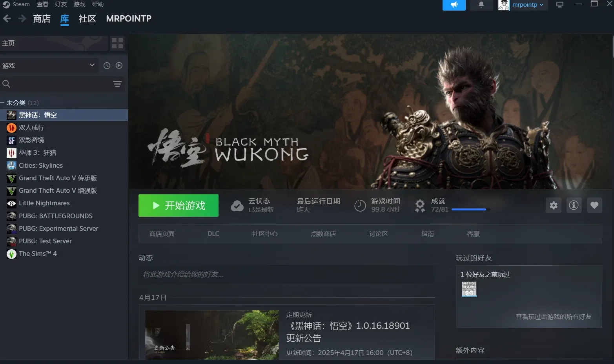This screenshot has height=364, width=614.
Task: Open the Steam menu
Action: 21,4
